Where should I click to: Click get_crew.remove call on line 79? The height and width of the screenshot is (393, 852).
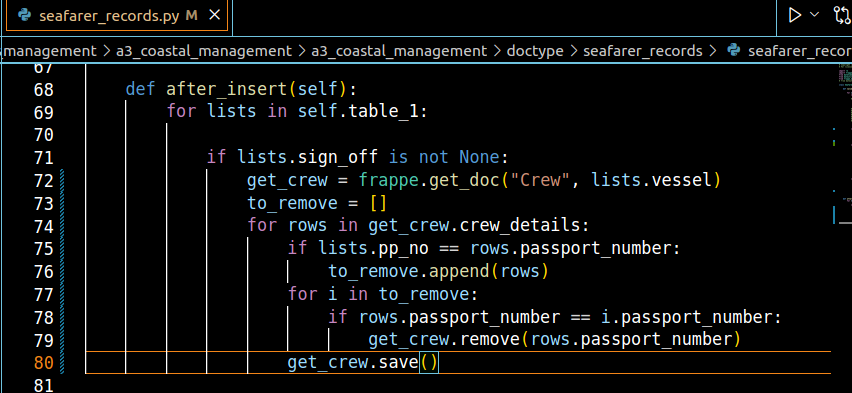444,339
